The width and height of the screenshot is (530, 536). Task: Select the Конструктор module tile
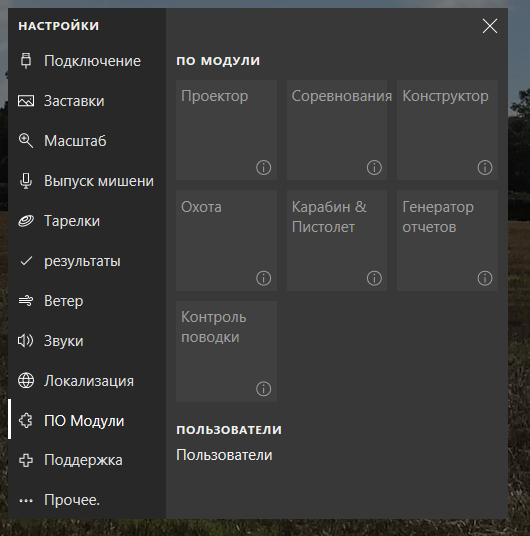[448, 130]
